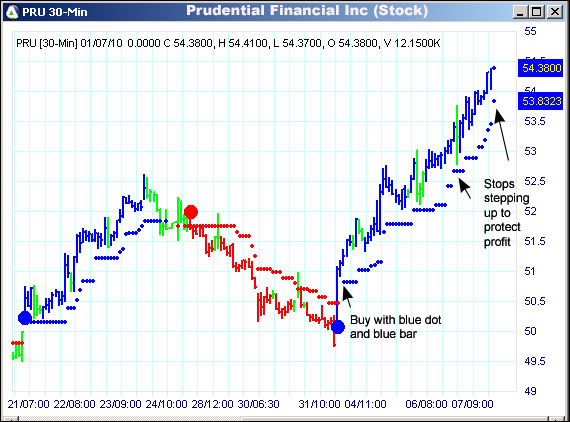This screenshot has height=422, width=570.
Task: Click the 52.5 price axis label
Action: click(535, 181)
